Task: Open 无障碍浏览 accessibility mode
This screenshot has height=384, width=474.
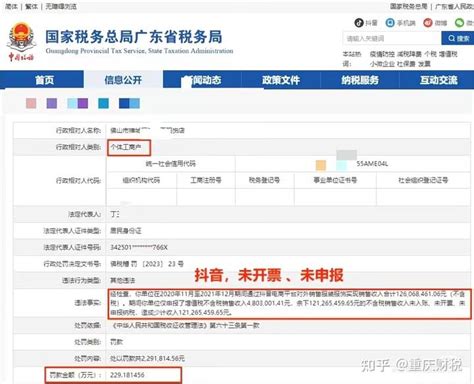Action: click(x=61, y=6)
